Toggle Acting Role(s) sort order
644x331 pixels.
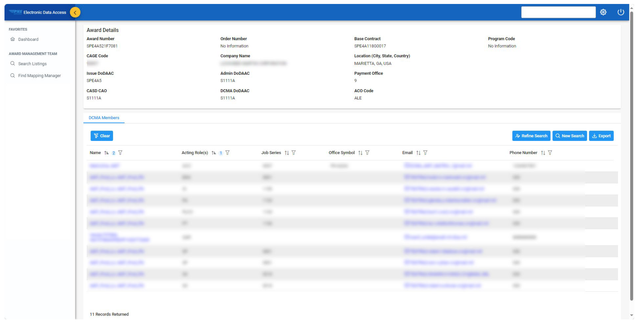point(214,153)
